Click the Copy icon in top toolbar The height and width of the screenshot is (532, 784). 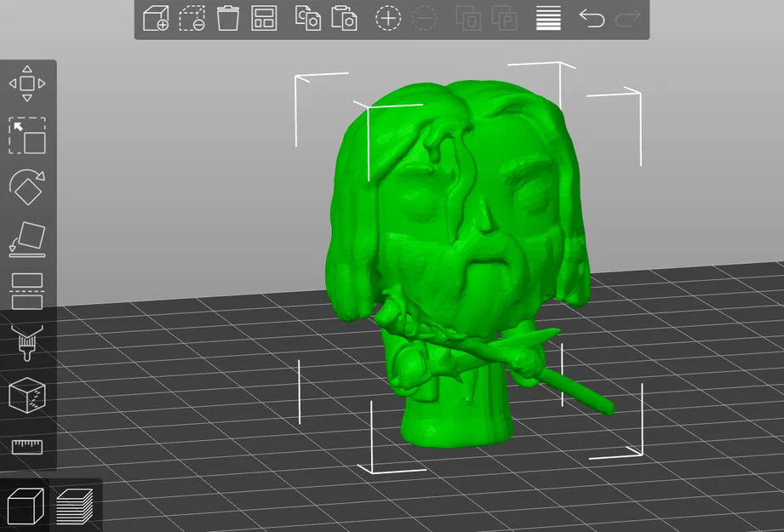[x=308, y=19]
